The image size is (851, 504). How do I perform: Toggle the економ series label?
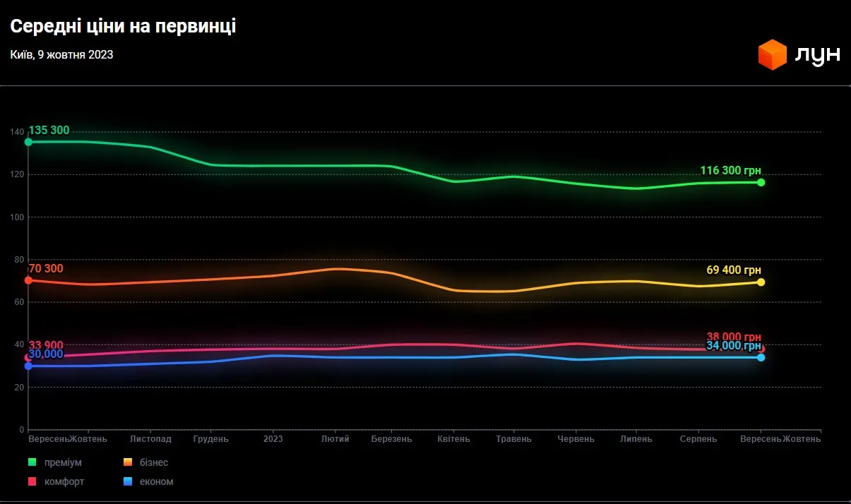pyautogui.click(x=157, y=481)
